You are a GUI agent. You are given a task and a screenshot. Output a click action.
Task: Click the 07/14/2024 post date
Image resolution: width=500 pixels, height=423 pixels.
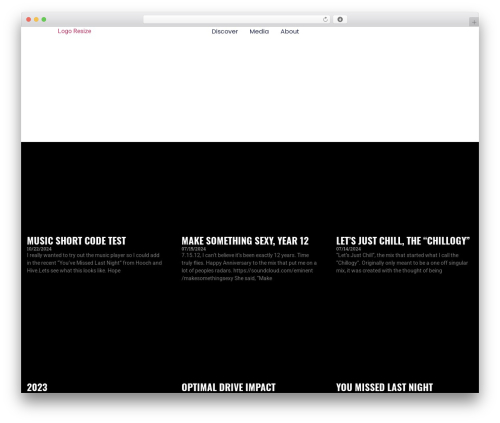tap(348, 249)
